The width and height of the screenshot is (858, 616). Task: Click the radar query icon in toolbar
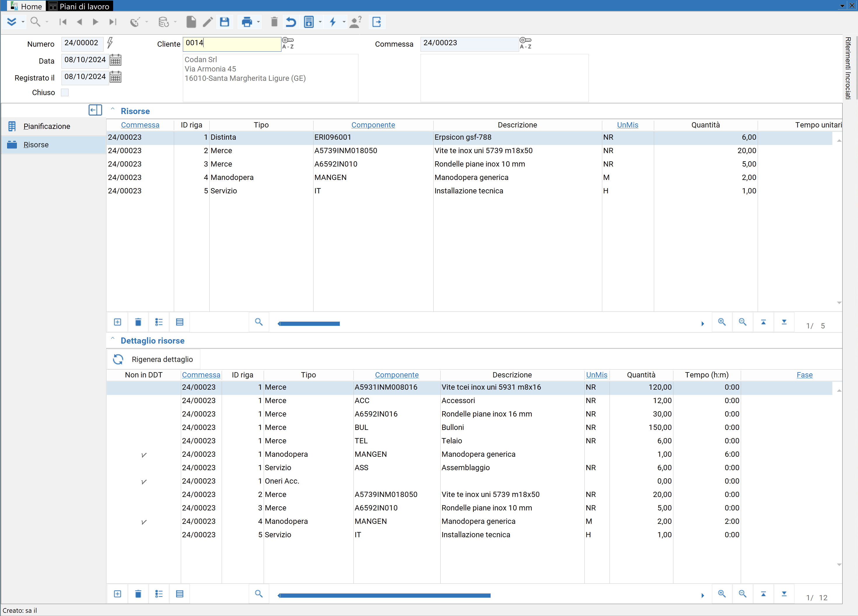coord(135,22)
